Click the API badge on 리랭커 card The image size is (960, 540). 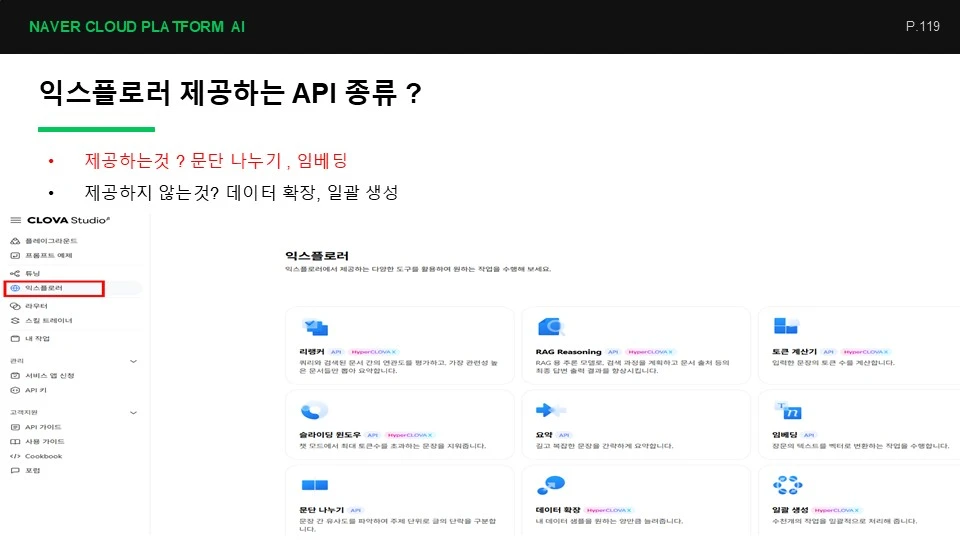336,352
